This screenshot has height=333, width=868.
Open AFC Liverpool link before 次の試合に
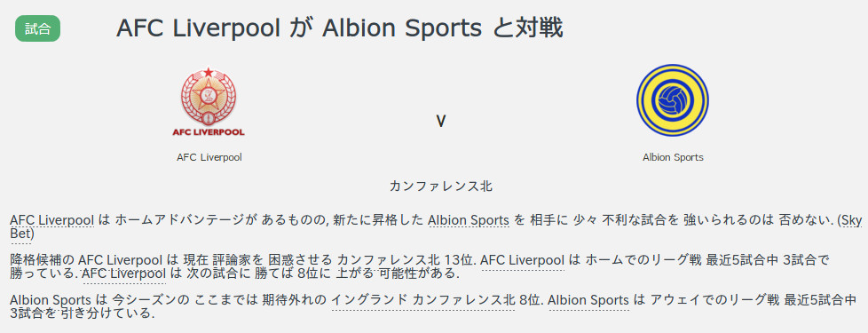point(124,274)
